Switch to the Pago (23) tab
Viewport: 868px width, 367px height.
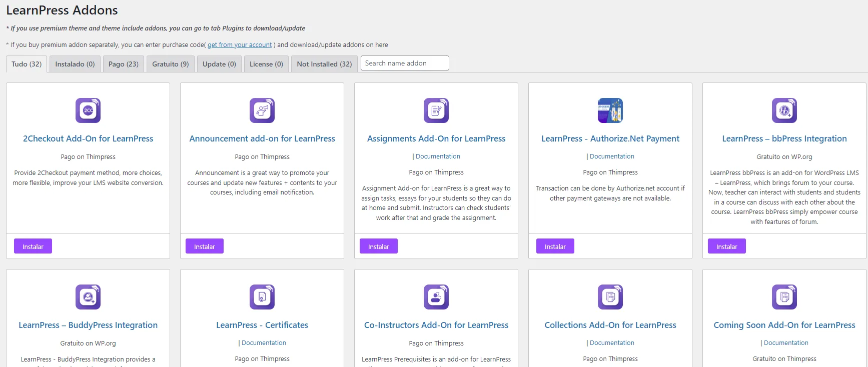tap(124, 64)
